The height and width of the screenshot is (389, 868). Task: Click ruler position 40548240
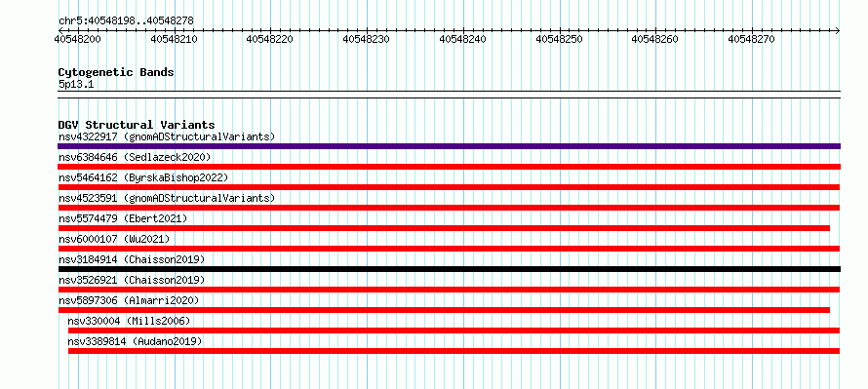(462, 39)
